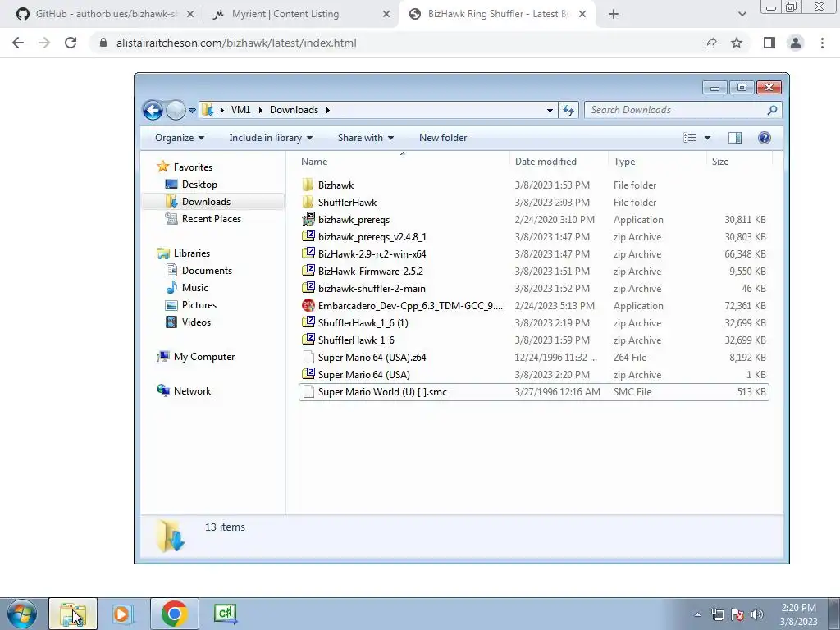Open a new Chrome tab
This screenshot has width=840, height=630.
614,14
